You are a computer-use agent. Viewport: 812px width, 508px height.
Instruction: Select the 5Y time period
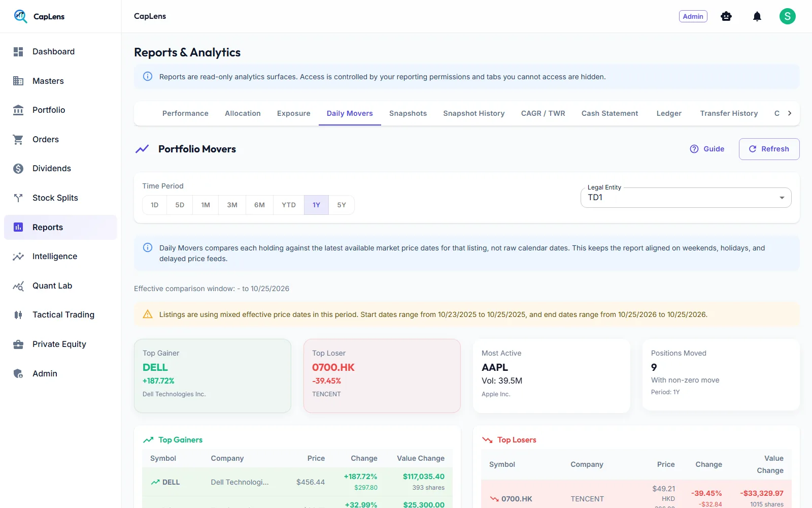pyautogui.click(x=342, y=205)
